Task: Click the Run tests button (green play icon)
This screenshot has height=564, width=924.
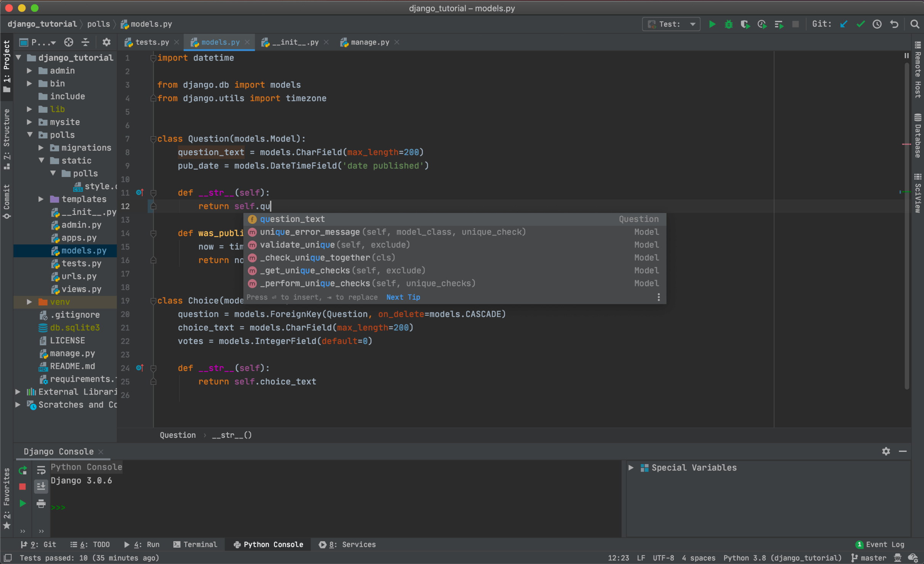Action: [x=711, y=25]
